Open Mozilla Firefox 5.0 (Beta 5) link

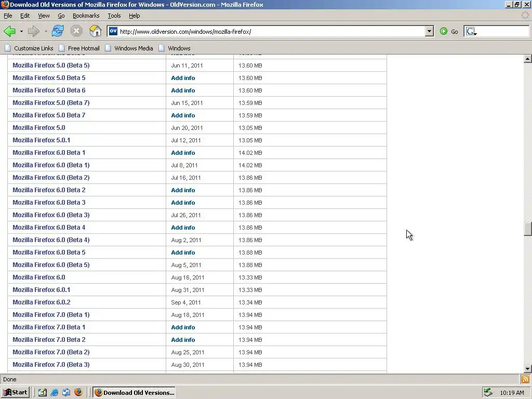pyautogui.click(x=51, y=65)
